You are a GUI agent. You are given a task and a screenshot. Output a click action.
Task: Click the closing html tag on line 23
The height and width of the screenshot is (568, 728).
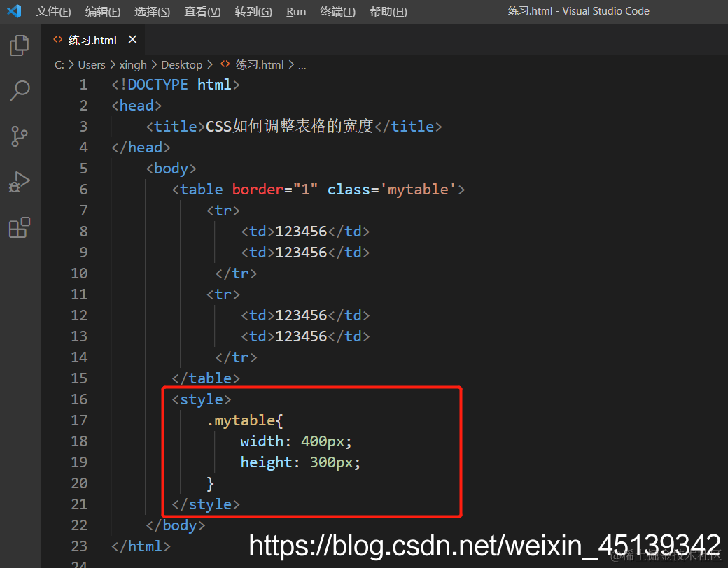pos(141,546)
